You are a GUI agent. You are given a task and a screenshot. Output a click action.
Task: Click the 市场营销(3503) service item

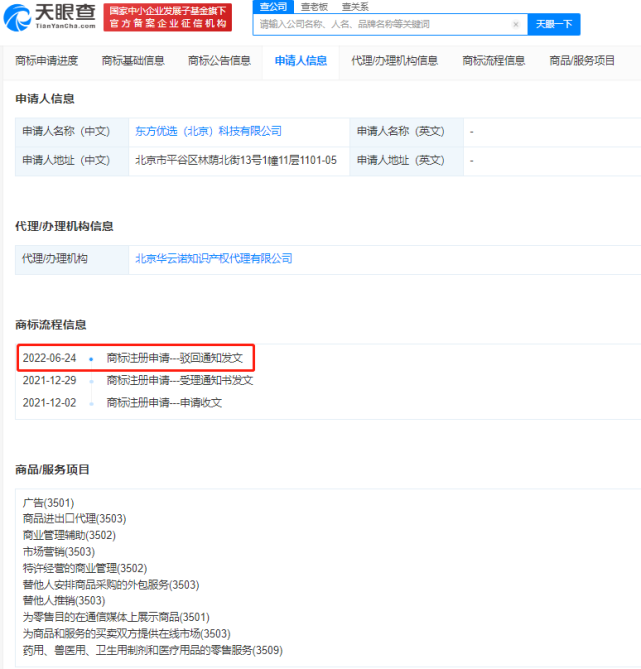[x=59, y=552]
